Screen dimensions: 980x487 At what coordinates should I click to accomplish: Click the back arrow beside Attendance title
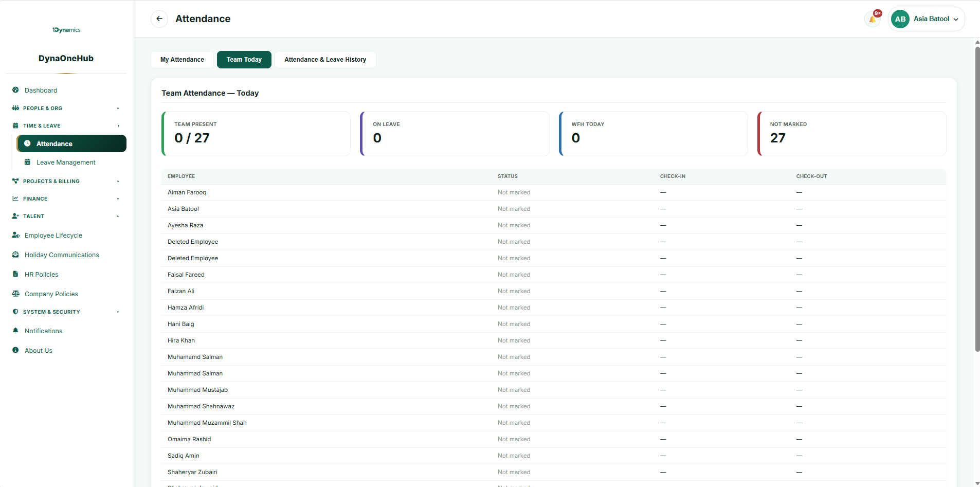(159, 19)
